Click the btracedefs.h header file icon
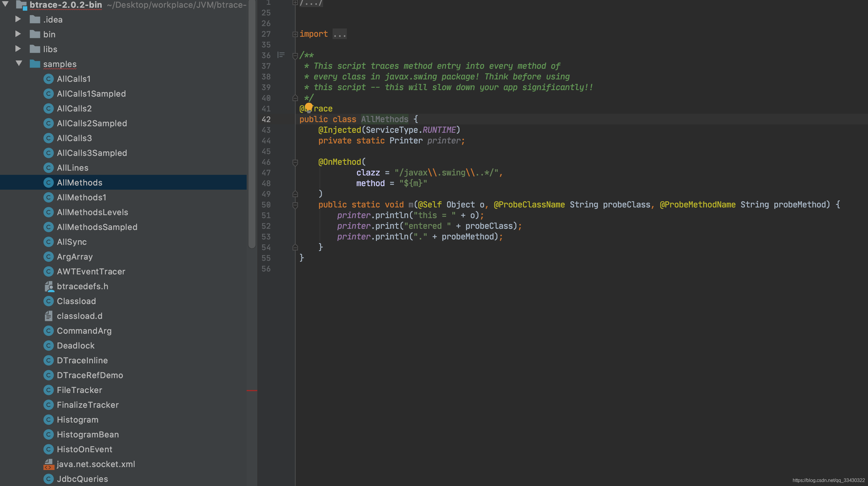Screen dimensions: 868x486 click(49, 286)
